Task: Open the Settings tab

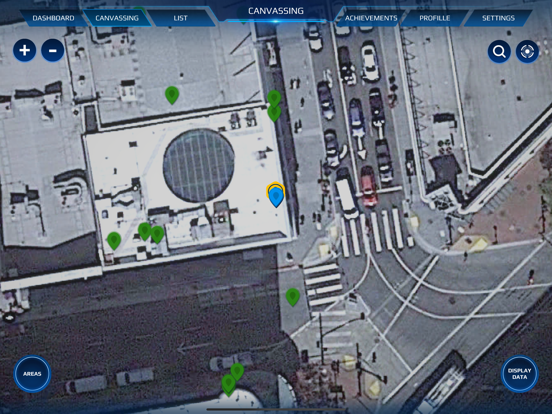Action: click(x=498, y=18)
